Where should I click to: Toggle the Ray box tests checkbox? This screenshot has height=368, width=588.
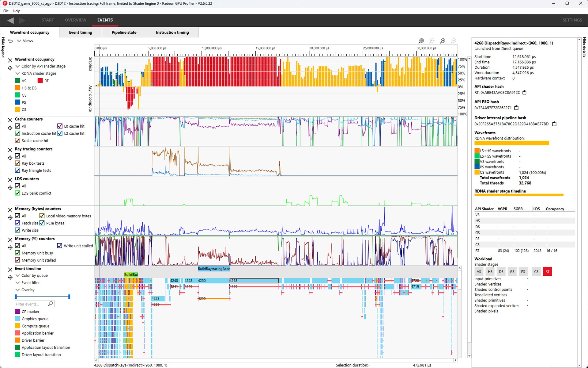(18, 163)
